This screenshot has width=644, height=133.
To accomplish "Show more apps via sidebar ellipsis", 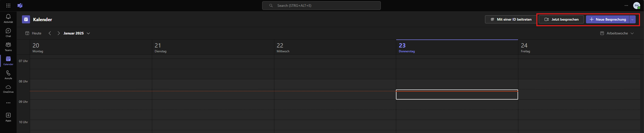I will (8, 103).
